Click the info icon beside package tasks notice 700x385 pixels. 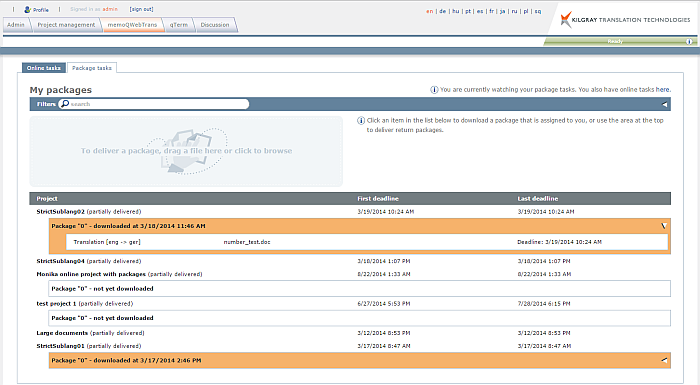click(434, 90)
